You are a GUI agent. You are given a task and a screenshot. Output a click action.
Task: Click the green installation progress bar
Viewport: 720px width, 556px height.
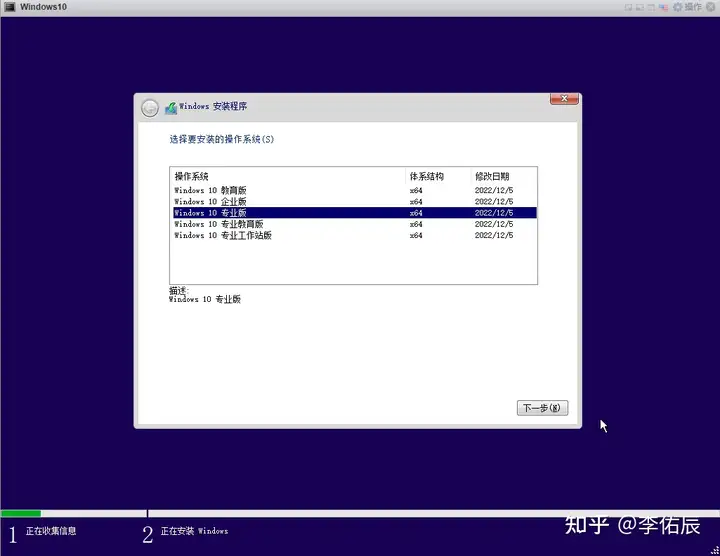[x=21, y=513]
